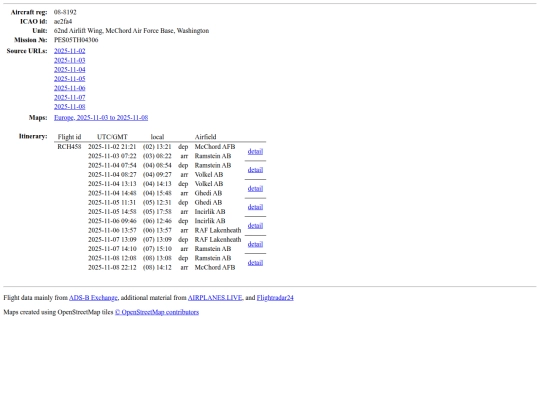Open source URL 2025-11-02
This screenshot has height=405, width=540.
(x=70, y=51)
